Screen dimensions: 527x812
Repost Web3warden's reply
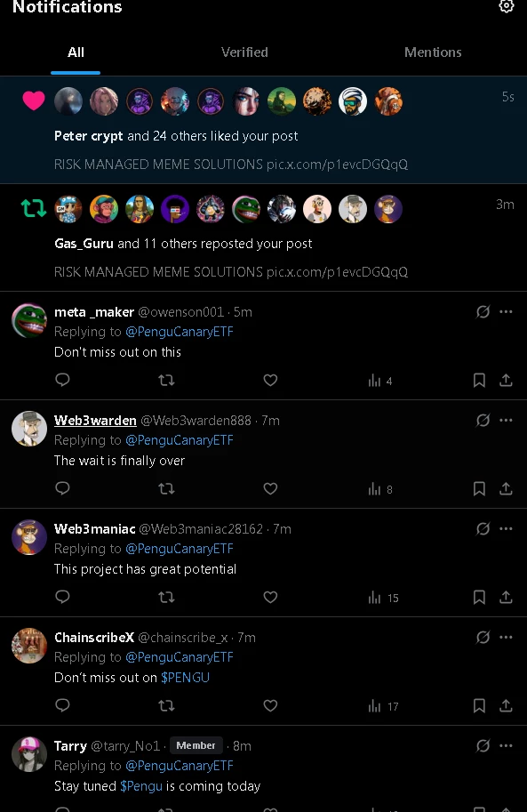pyautogui.click(x=166, y=488)
